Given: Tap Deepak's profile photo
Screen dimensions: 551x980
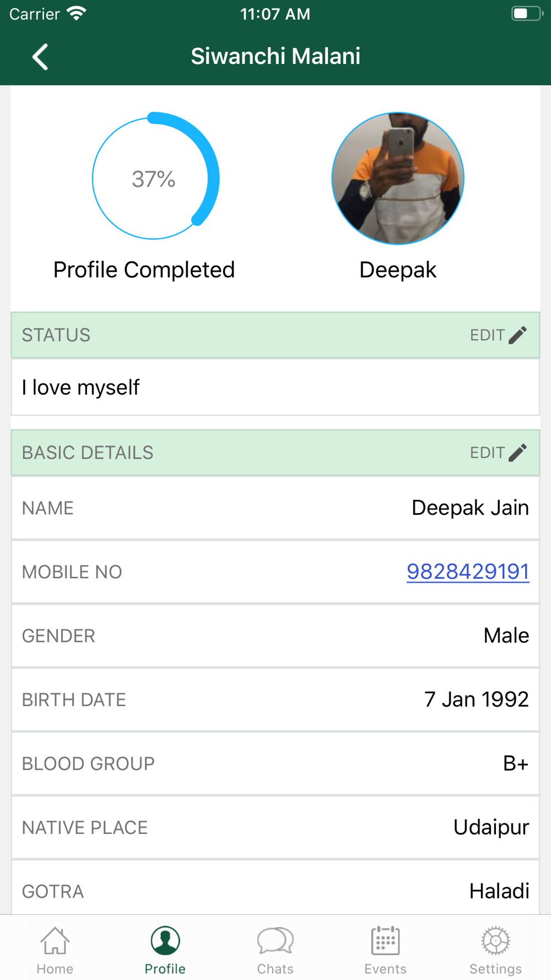Looking at the screenshot, I should coord(398,179).
